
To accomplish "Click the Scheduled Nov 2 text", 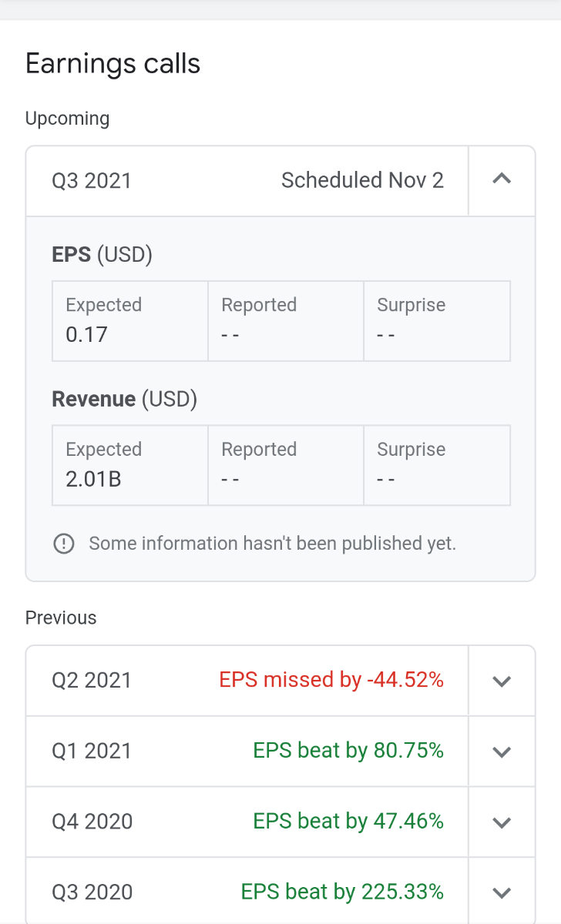I will [362, 181].
